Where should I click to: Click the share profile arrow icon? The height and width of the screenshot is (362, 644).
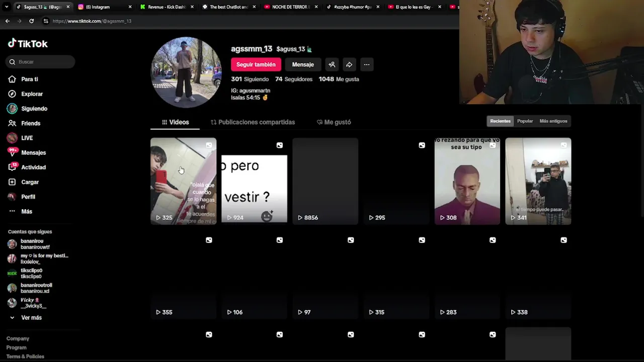pyautogui.click(x=349, y=64)
